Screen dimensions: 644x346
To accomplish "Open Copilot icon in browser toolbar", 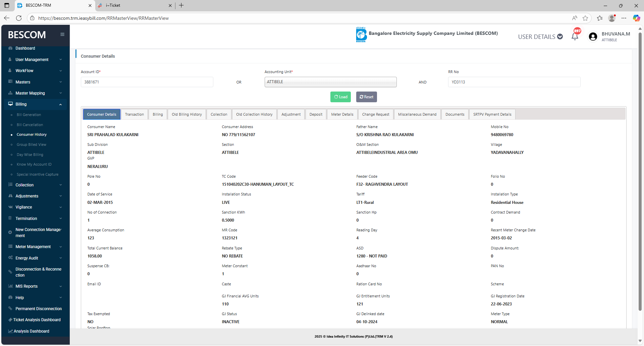I will pyautogui.click(x=636, y=18).
